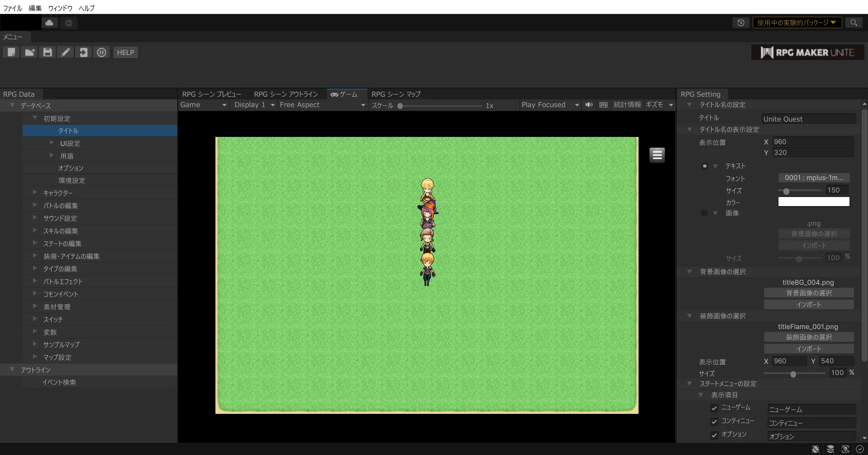Screen dimensions: 868x455
Task: Click the white カラー swatch
Action: (x=813, y=202)
